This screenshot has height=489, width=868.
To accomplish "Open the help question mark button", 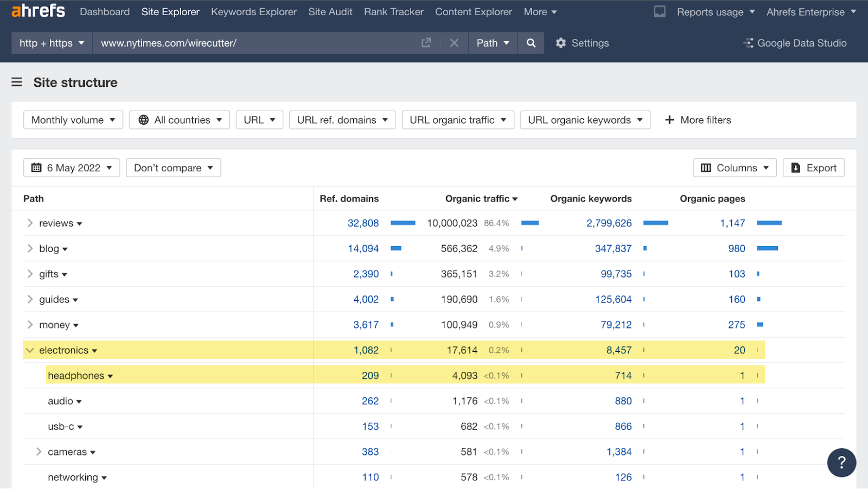I will (x=841, y=462).
